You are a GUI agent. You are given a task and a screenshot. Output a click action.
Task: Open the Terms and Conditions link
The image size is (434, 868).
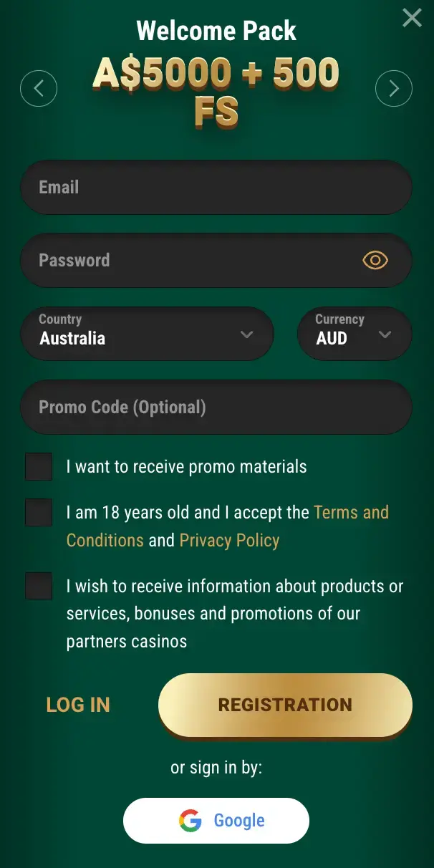(351, 513)
